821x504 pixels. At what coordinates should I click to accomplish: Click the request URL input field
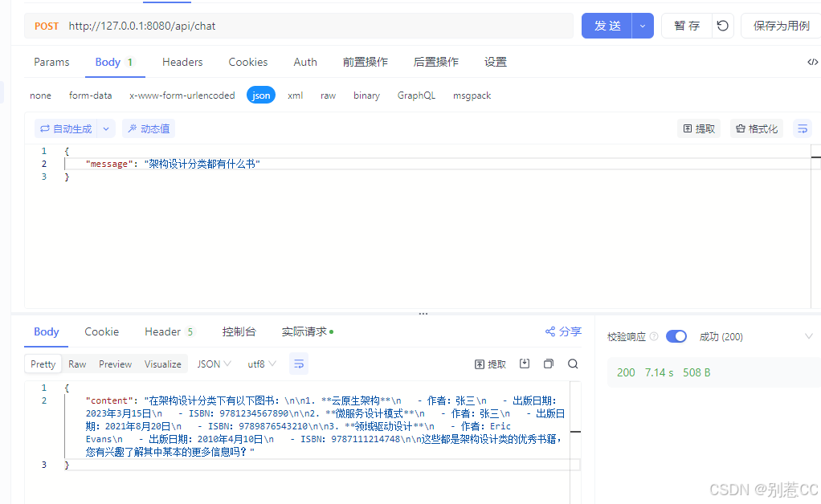click(x=321, y=26)
